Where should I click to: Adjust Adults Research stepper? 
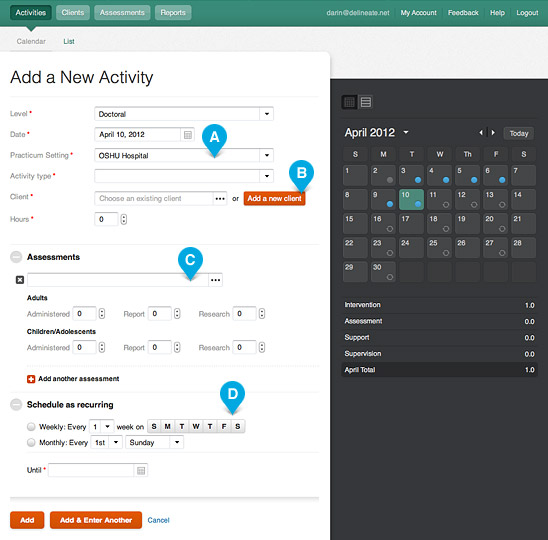tap(262, 314)
